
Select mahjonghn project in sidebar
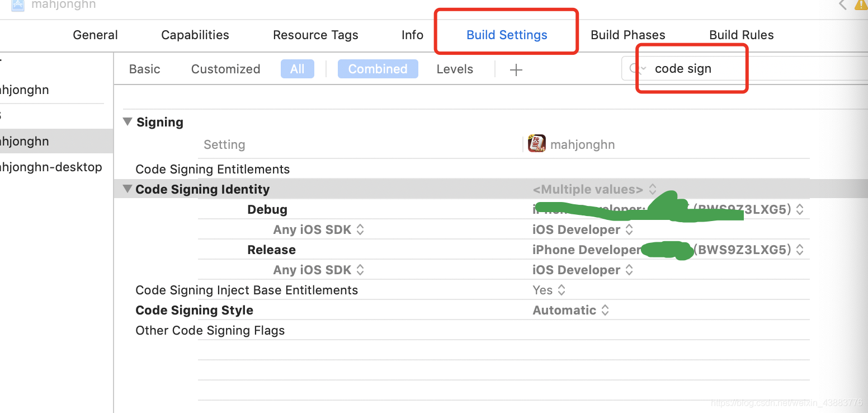(25, 90)
